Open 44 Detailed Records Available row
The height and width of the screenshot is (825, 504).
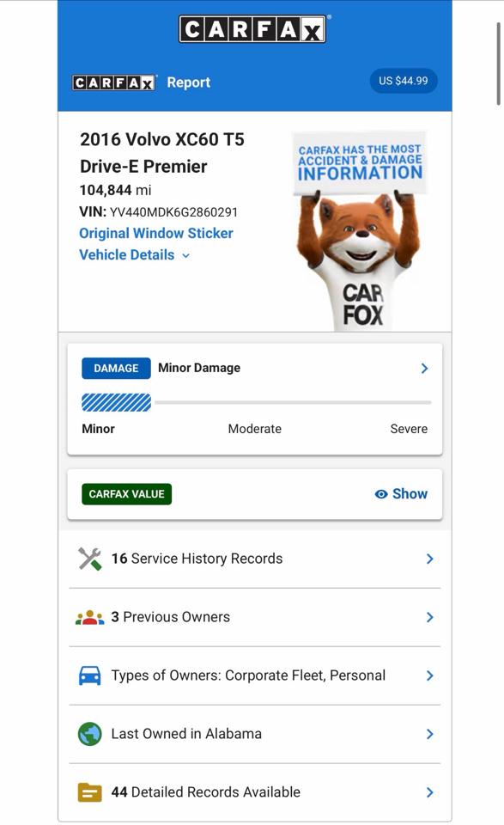pos(255,792)
